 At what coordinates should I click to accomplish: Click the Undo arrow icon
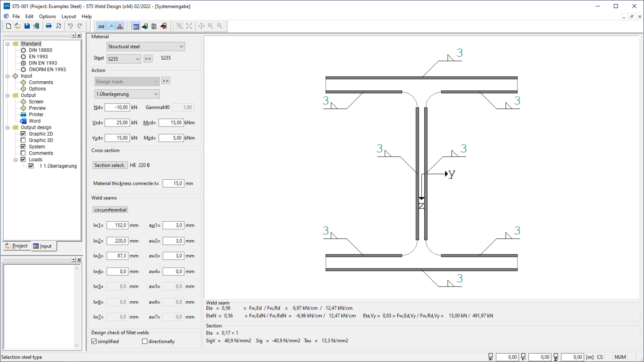pos(70,26)
